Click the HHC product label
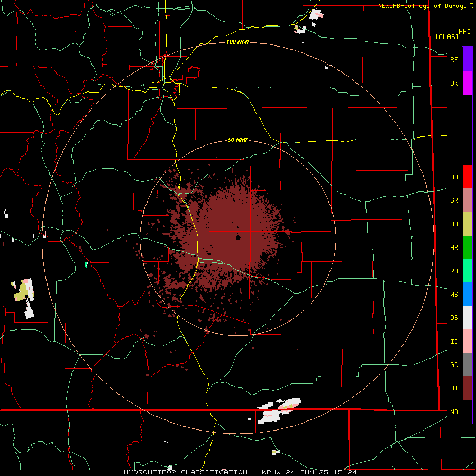Viewport: 476px width, 476px height. coord(465,32)
